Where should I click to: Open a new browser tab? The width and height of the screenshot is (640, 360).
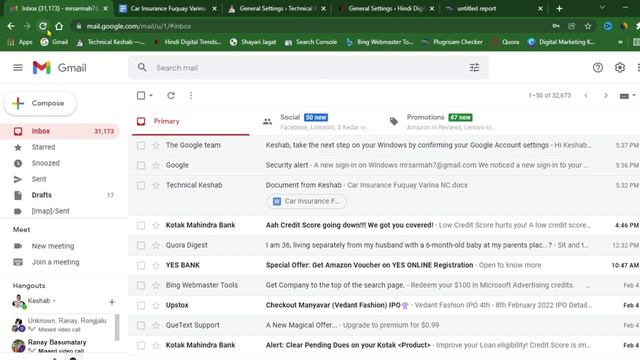559,8
